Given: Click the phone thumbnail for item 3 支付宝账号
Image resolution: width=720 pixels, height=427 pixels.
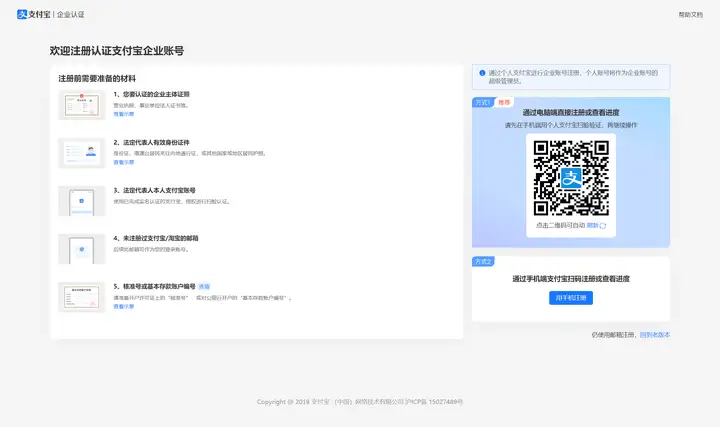Looking at the screenshot, I should click(82, 201).
